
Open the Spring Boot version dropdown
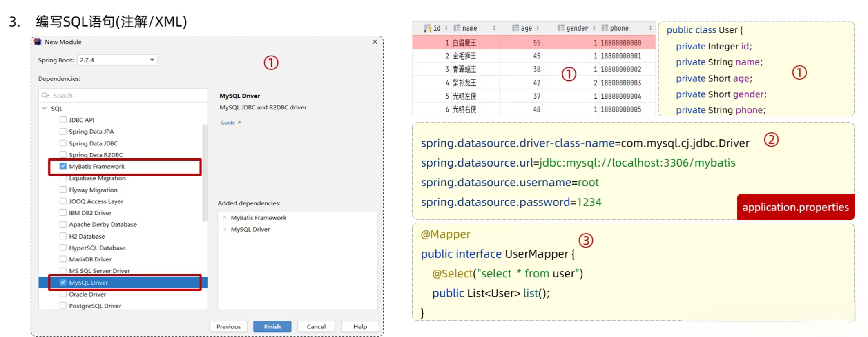[152, 60]
